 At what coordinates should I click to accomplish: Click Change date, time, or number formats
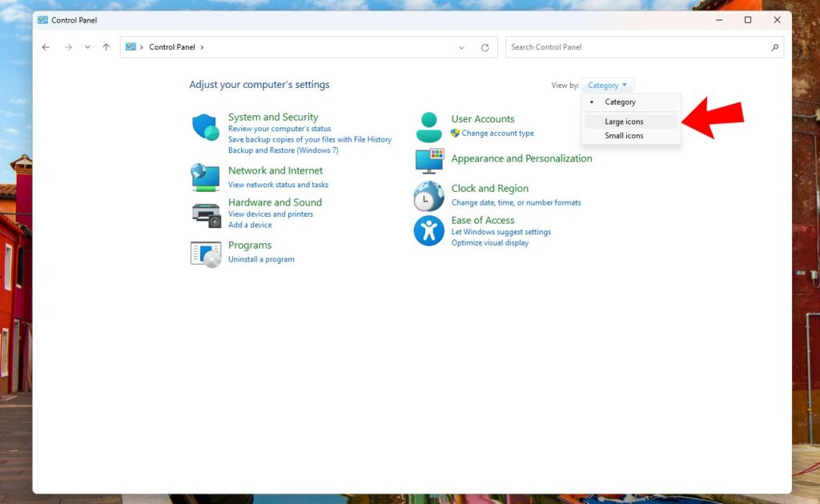tap(517, 202)
